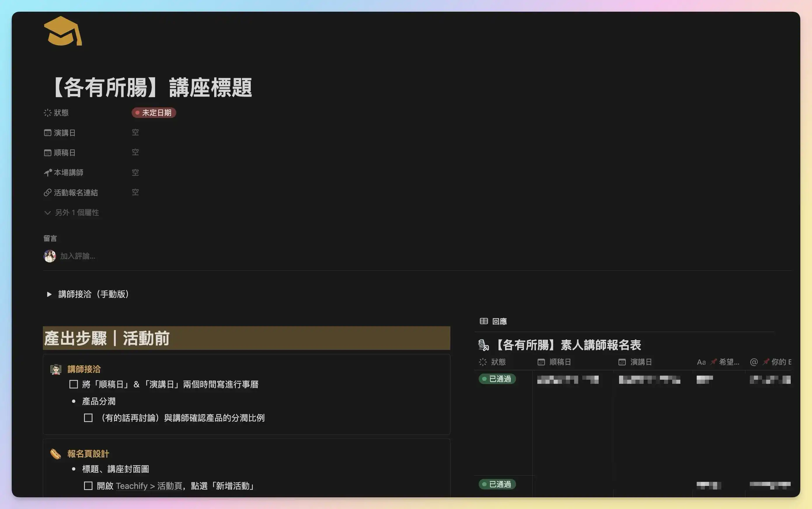This screenshot has width=812, height=509.
Task: Click the hot dog emoji beside 報名頁設計
Action: click(55, 454)
